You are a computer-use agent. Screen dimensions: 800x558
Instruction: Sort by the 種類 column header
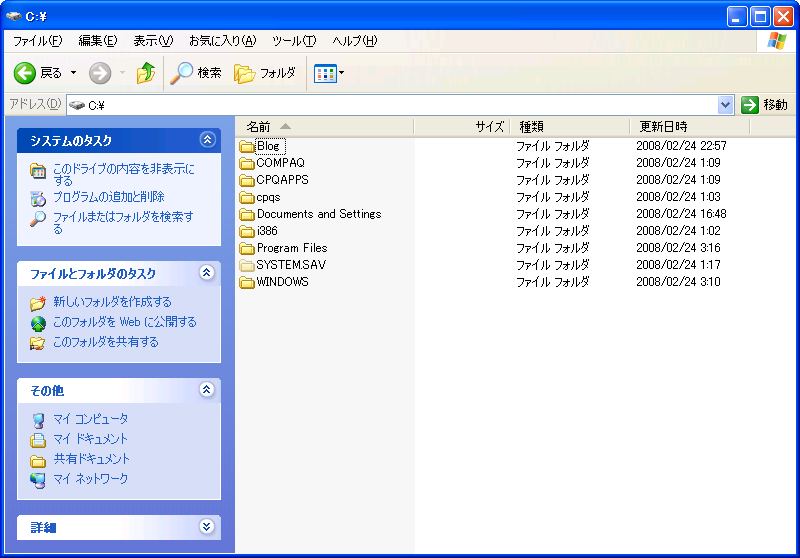[570, 126]
